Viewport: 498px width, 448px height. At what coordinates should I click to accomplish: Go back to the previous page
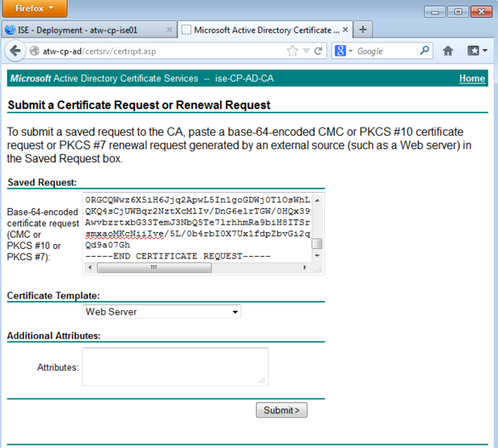coord(15,51)
